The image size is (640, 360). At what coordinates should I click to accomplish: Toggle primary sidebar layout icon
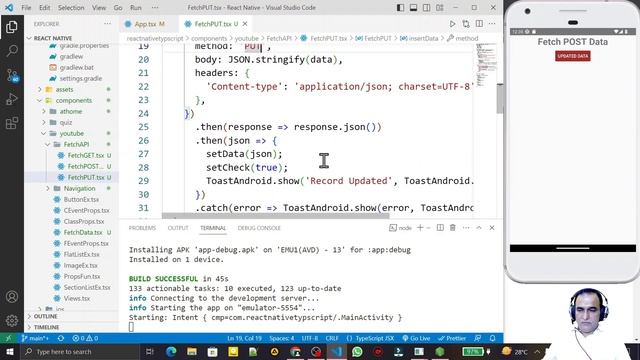click(400, 7)
